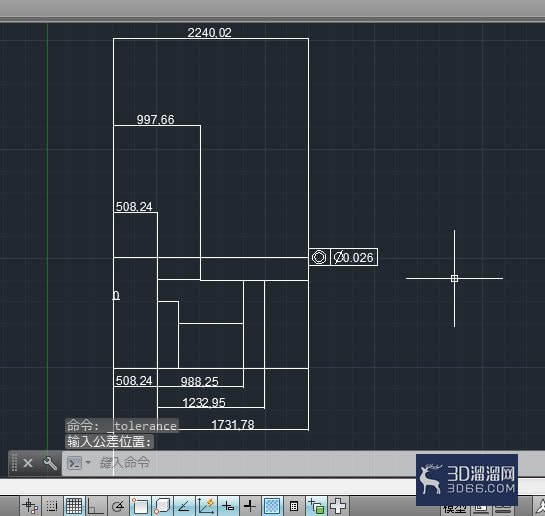Select the upper 508,24 dimension text
The width and height of the screenshot is (545, 516).
click(x=134, y=207)
